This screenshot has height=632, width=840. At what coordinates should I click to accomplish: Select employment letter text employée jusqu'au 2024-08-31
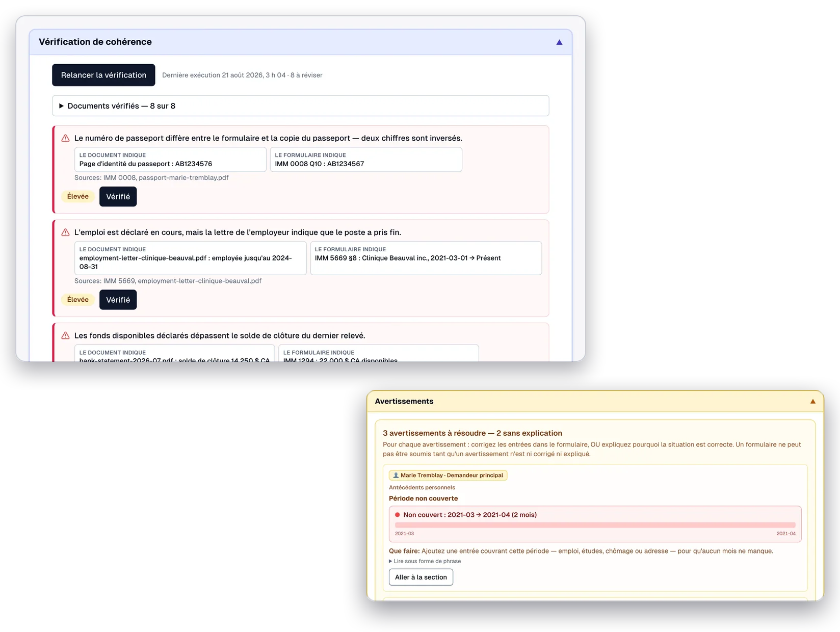[x=191, y=258]
